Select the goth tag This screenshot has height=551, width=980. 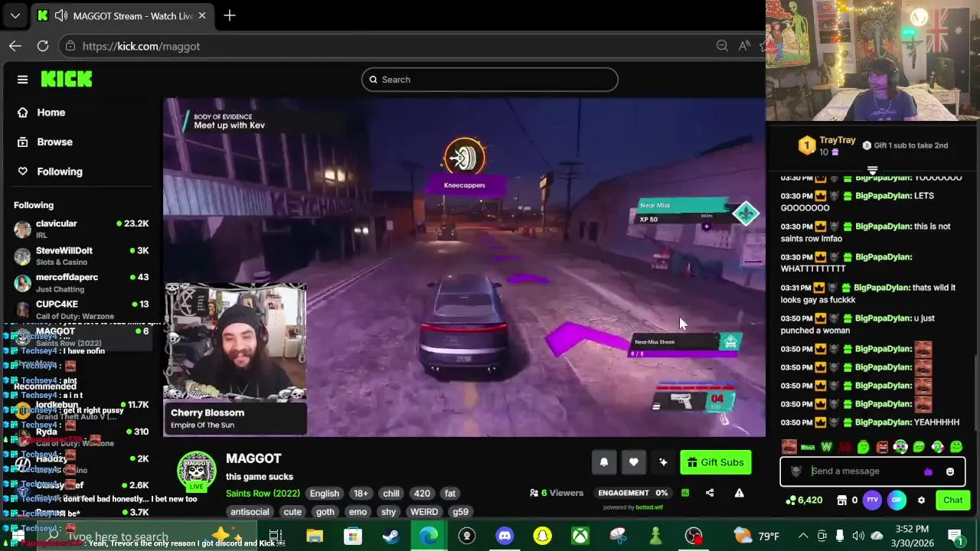(x=325, y=512)
